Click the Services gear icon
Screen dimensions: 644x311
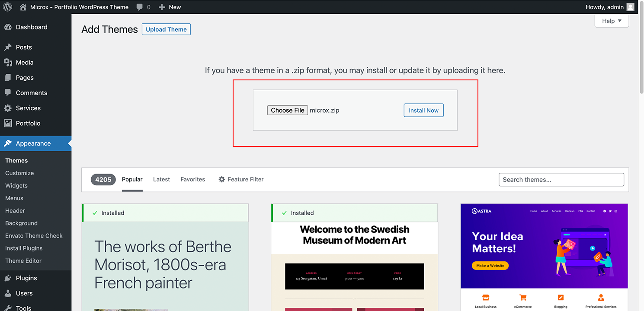(x=8, y=108)
